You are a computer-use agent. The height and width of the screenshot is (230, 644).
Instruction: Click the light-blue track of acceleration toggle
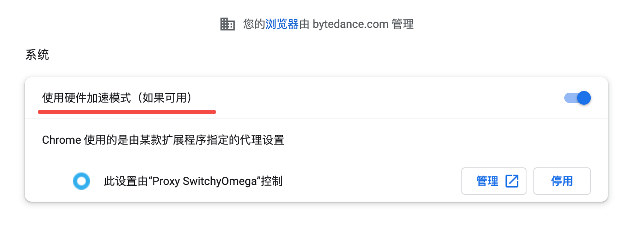click(x=570, y=98)
